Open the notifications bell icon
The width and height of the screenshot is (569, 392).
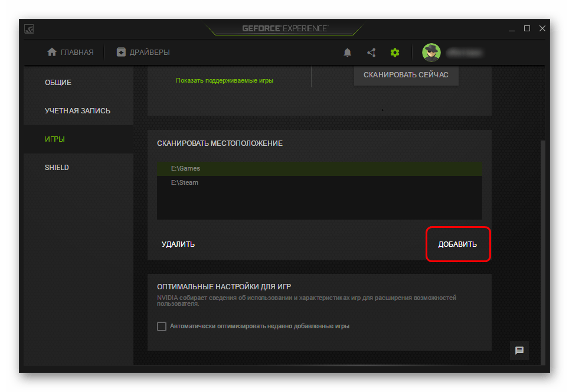tap(347, 53)
